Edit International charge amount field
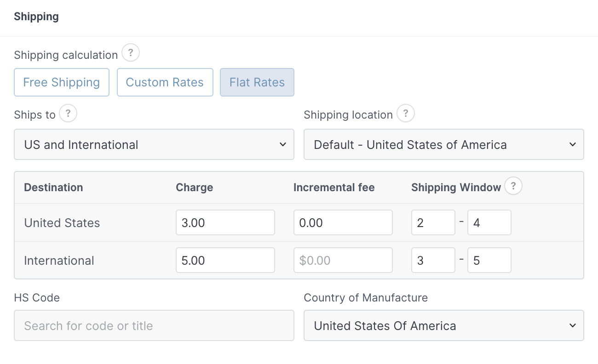 point(225,261)
